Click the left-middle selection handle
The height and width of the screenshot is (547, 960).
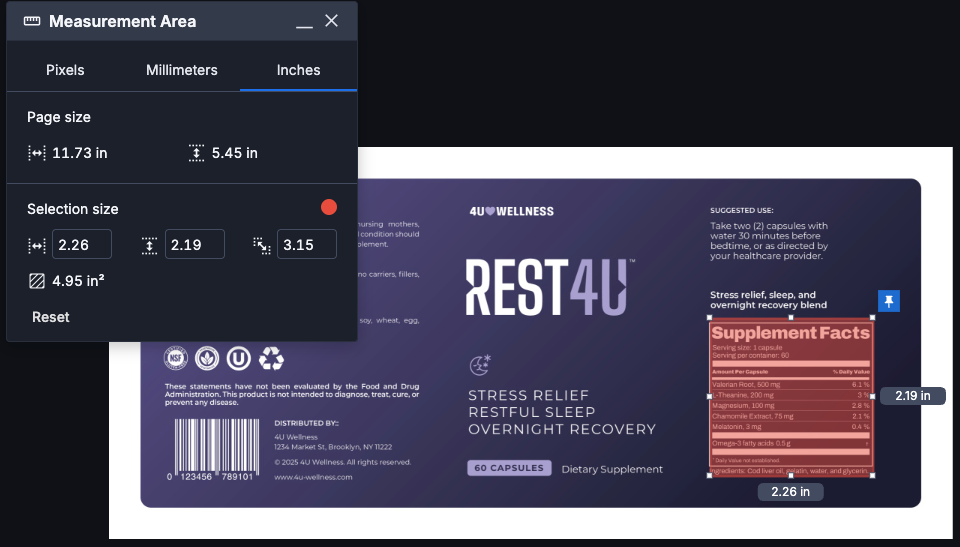[710, 396]
